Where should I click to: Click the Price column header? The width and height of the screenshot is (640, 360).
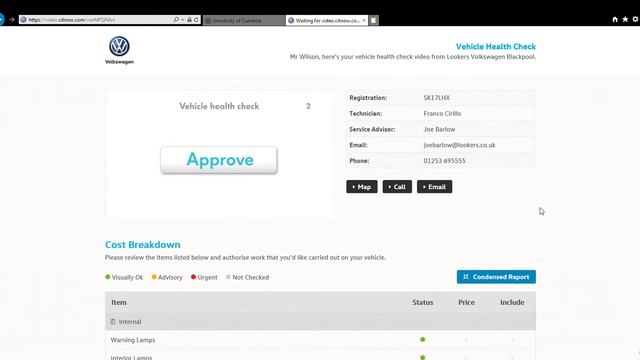tap(466, 302)
